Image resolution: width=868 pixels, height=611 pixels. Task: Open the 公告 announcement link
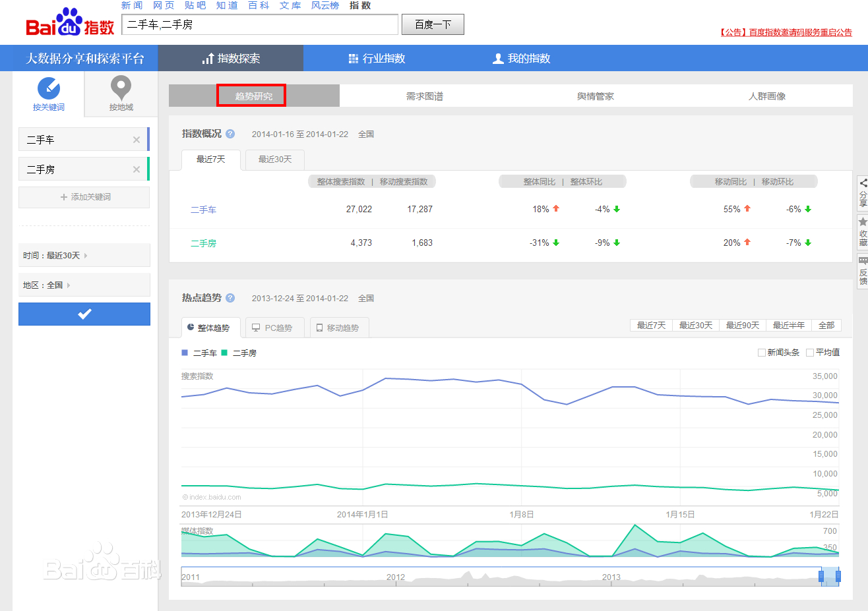(785, 32)
